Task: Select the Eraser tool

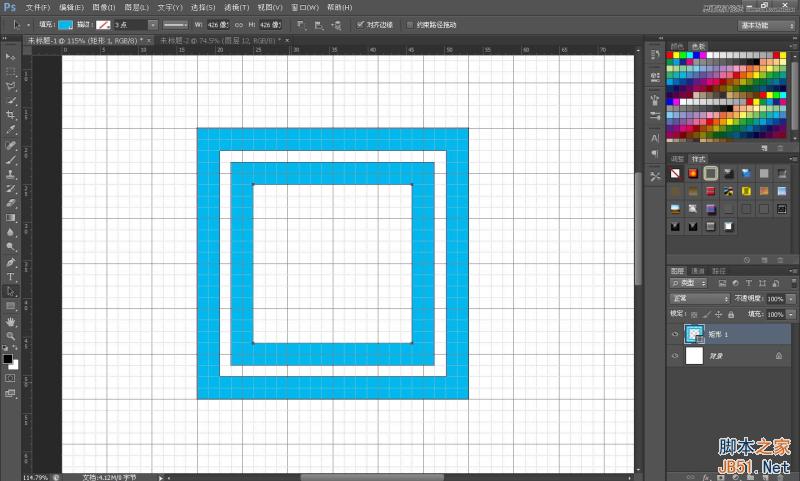Action: (10, 203)
